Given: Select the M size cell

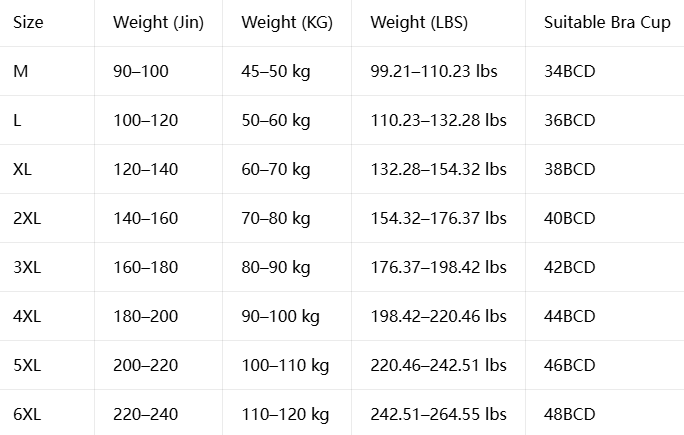Looking at the screenshot, I should pyautogui.click(x=21, y=71).
